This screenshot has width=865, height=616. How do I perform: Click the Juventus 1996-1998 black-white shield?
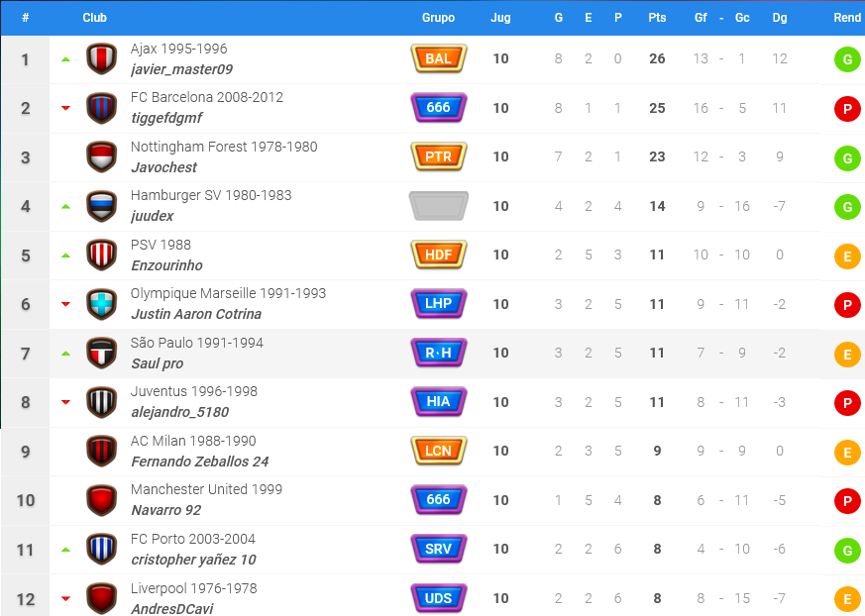pyautogui.click(x=101, y=402)
